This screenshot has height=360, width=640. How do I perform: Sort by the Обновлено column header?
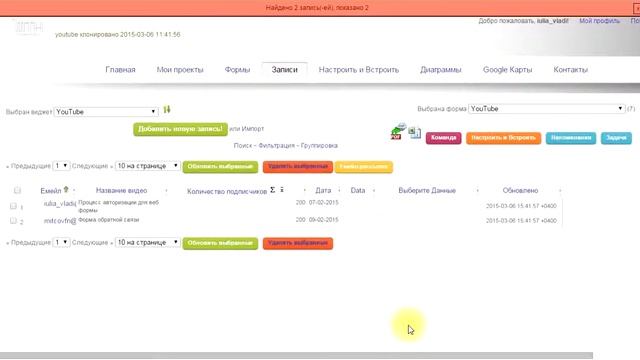[520, 190]
